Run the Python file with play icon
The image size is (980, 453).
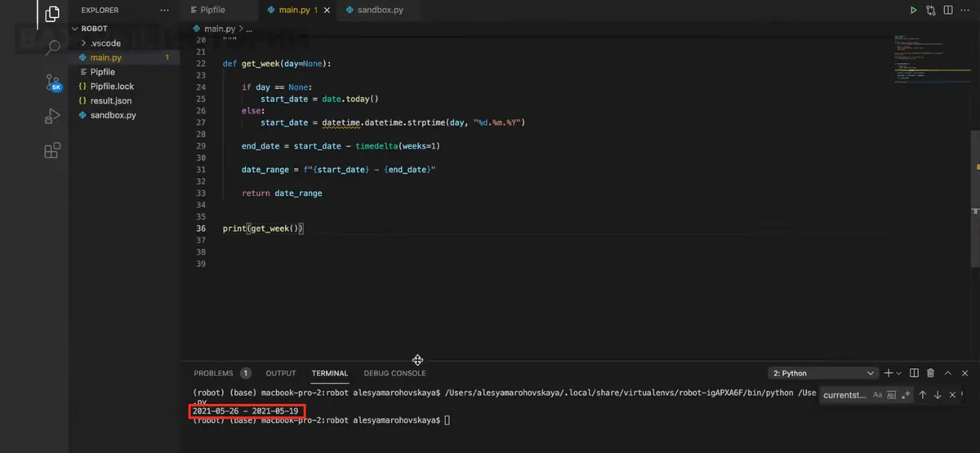(x=914, y=11)
